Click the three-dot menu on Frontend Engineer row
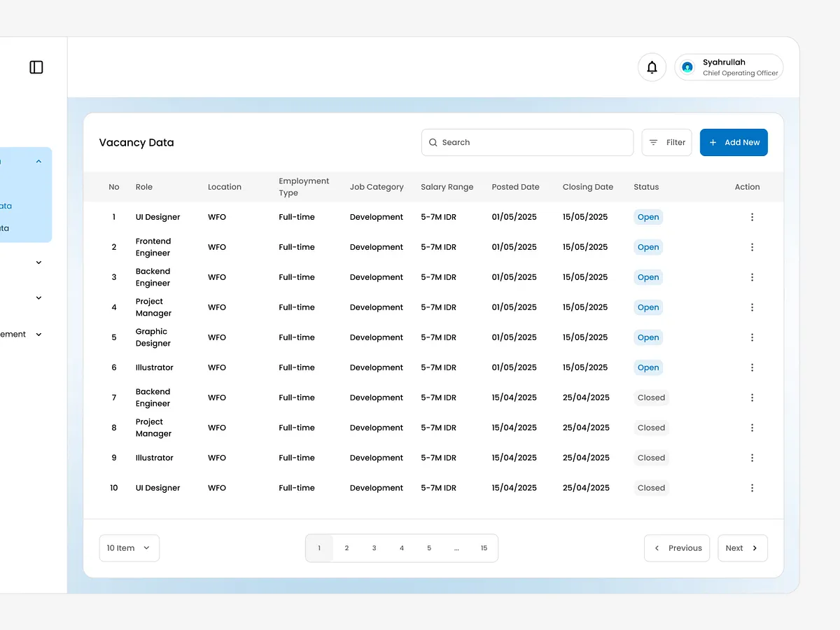 click(x=752, y=246)
